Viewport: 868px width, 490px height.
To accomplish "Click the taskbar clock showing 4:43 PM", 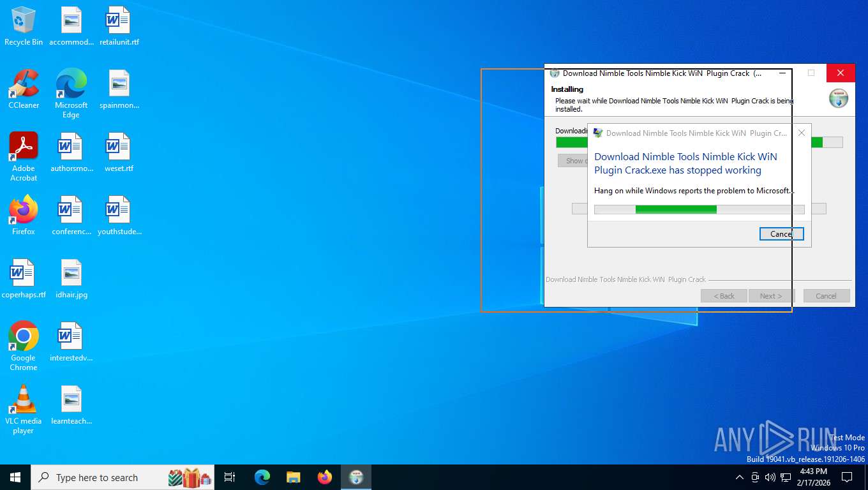I will click(813, 477).
